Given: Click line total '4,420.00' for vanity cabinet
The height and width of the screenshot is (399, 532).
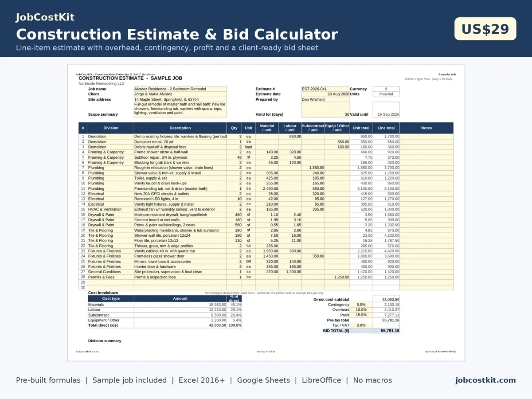Looking at the screenshot, I should pos(386,251).
